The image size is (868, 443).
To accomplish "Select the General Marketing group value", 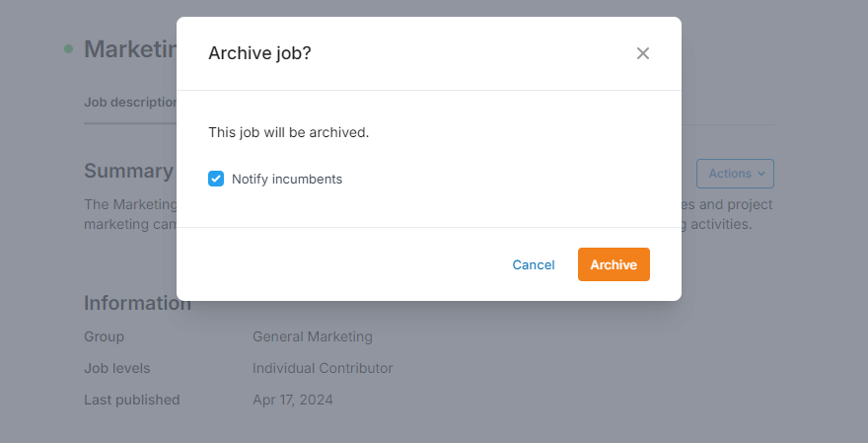I will coord(313,336).
